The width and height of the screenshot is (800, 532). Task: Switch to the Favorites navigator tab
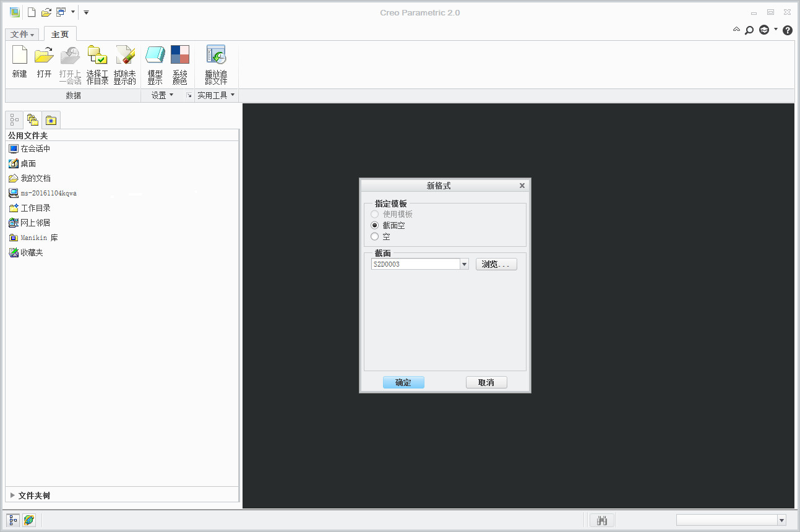pyautogui.click(x=51, y=120)
